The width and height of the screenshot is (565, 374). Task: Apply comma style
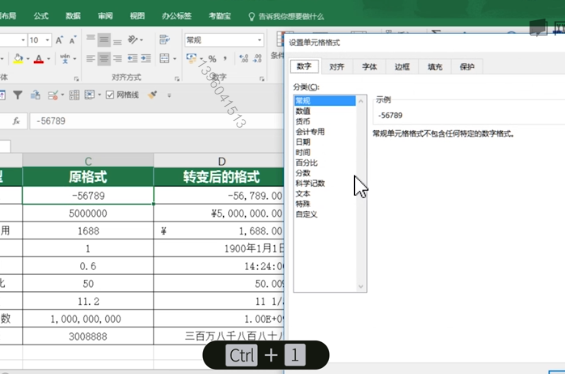pyautogui.click(x=225, y=59)
